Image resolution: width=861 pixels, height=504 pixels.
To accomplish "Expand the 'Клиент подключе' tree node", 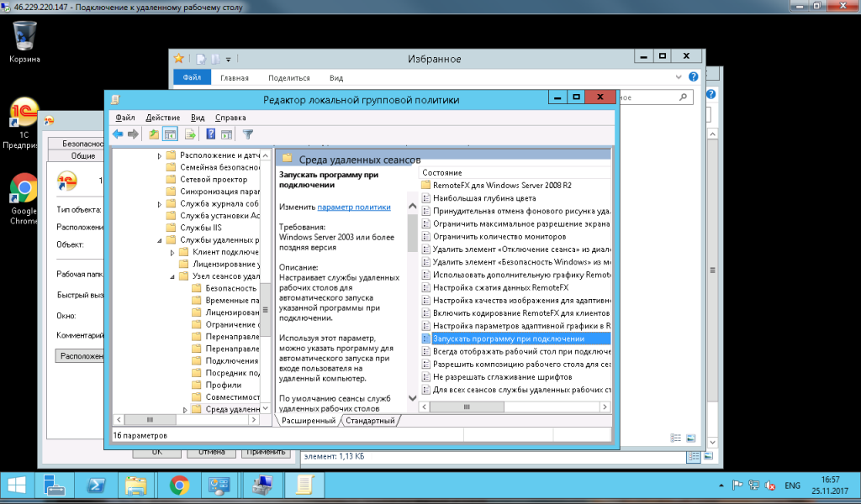I will (x=172, y=253).
